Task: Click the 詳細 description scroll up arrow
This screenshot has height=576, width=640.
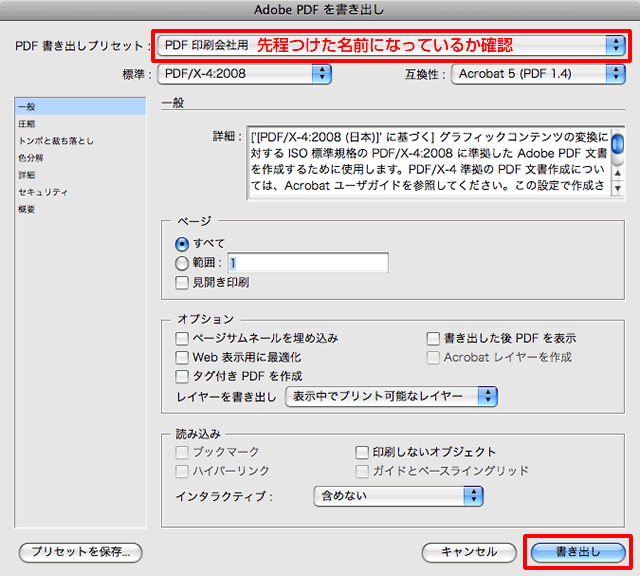Action: pyautogui.click(x=618, y=173)
